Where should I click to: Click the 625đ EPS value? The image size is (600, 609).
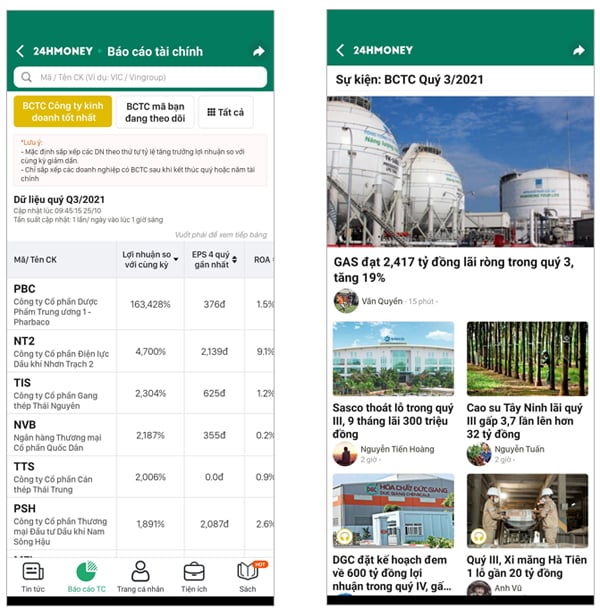point(214,393)
